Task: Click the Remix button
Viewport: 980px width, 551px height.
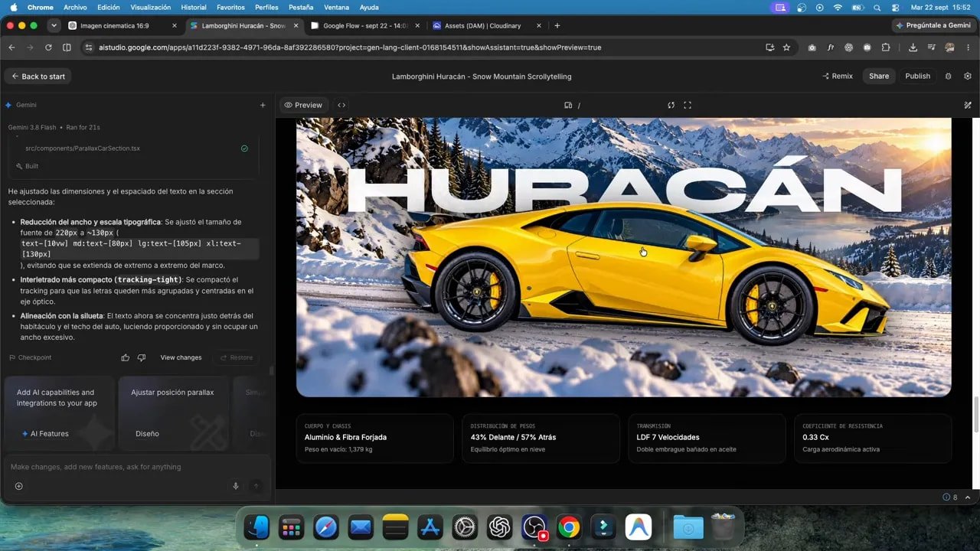Action: click(x=837, y=77)
